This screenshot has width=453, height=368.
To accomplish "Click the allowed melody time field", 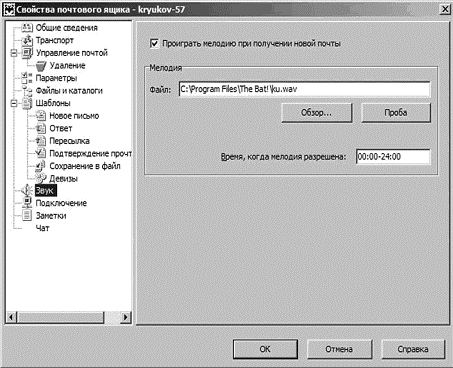I will 393,157.
